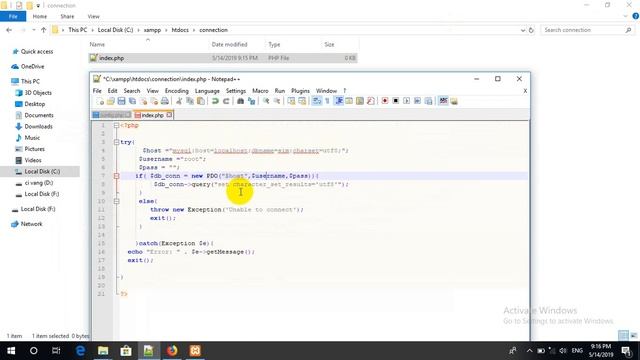
Task: Collapse the try block fold at line 3
Action: click(x=116, y=142)
